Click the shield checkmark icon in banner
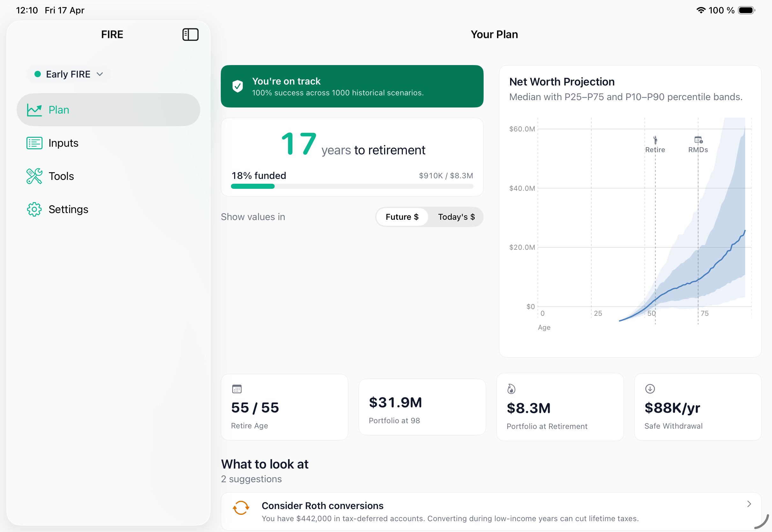 [x=238, y=86]
